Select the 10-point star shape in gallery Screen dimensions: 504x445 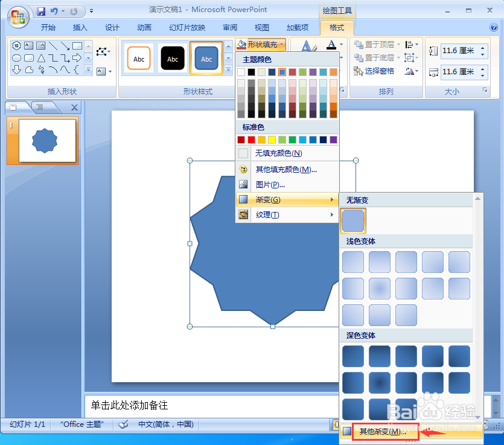[x=17, y=46]
